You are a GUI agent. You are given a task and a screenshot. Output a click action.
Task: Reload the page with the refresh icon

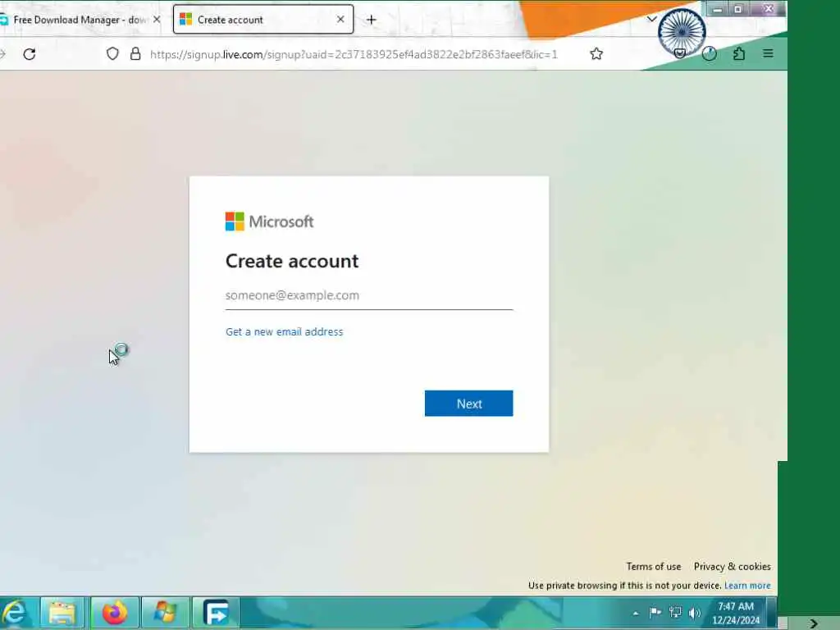30,53
